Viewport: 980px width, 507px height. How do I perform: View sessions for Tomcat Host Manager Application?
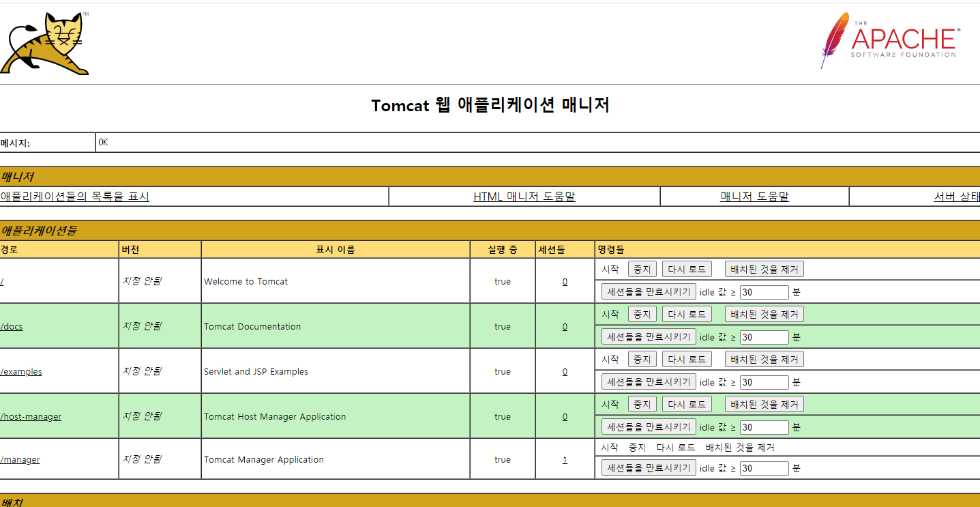565,416
